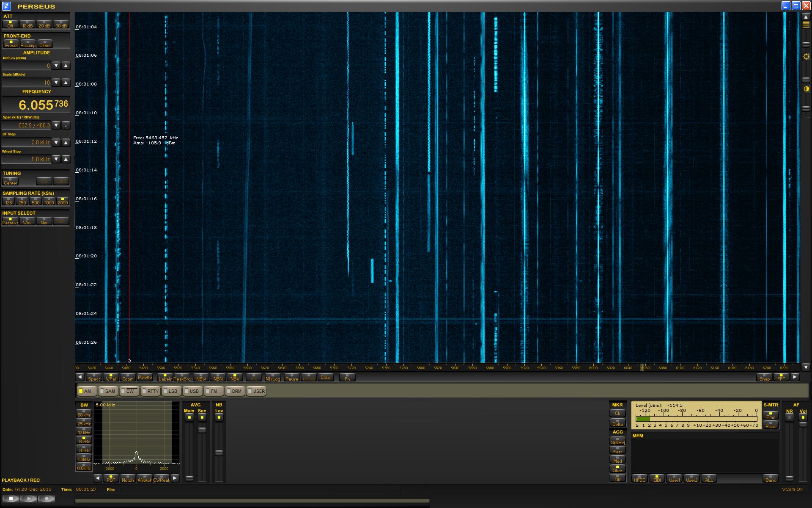
Task: Increase Scale dB/div with up arrow
Action: pos(66,83)
